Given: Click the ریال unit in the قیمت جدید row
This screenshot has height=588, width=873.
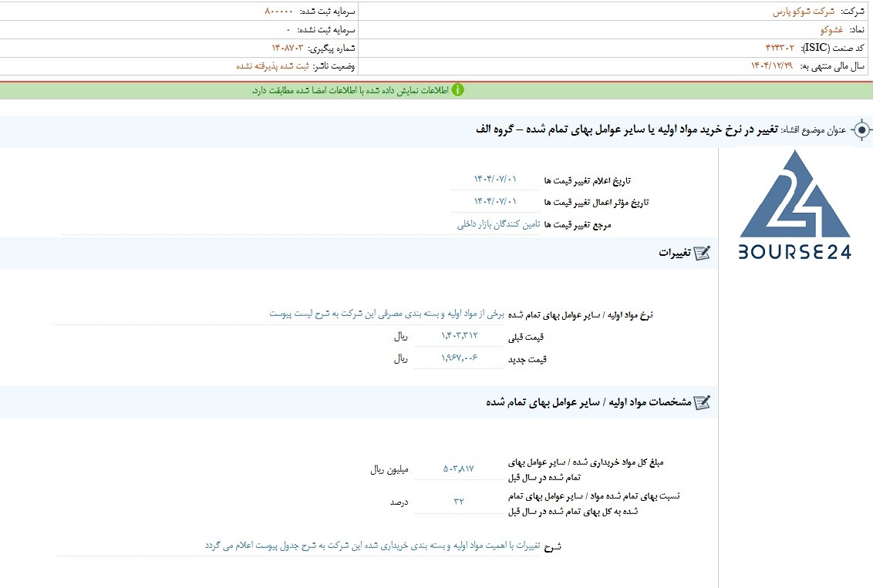Looking at the screenshot, I should click(401, 359).
